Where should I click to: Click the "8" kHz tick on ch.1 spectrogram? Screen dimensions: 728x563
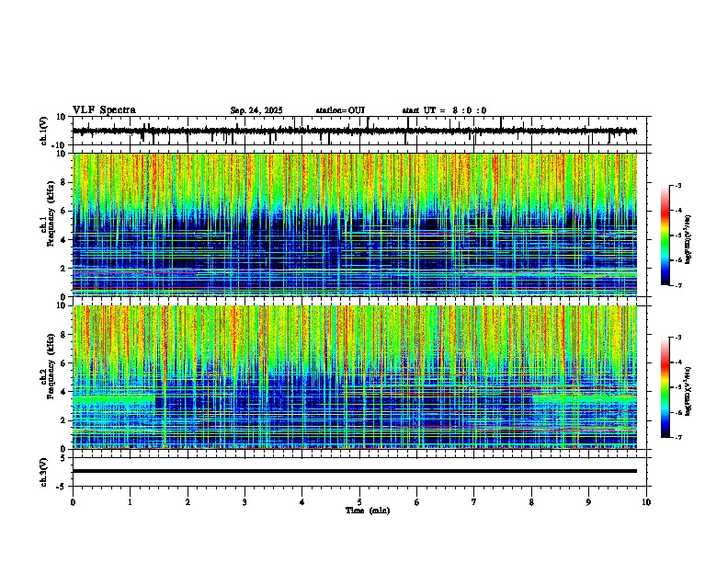point(63,182)
